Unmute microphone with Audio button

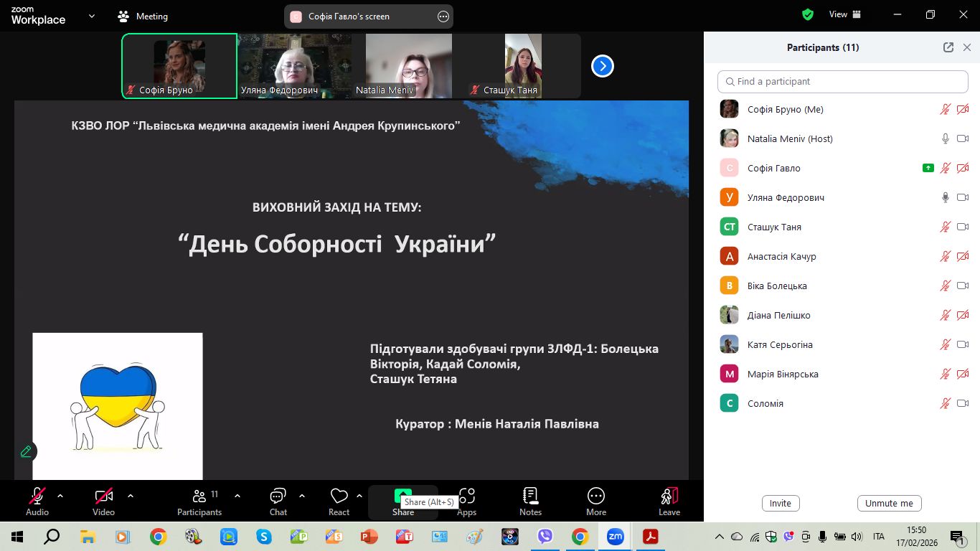coord(37,501)
